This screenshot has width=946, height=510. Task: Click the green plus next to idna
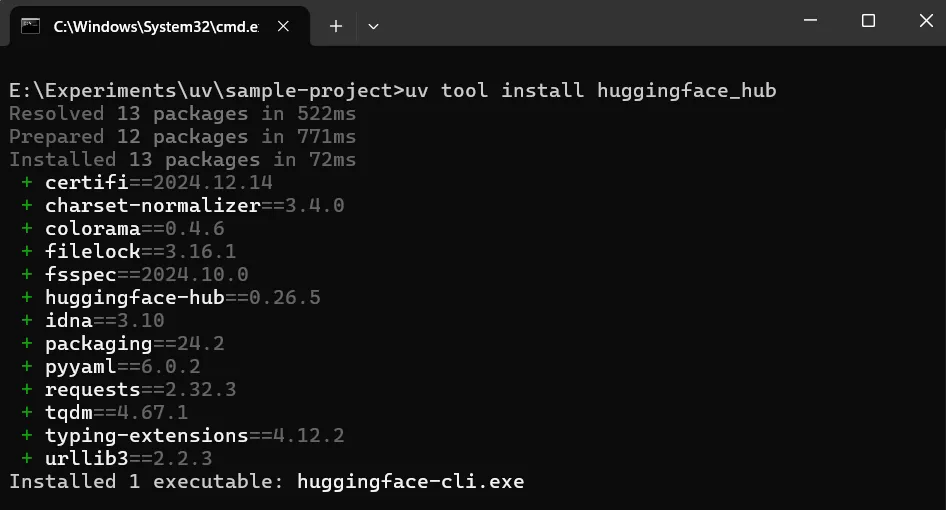pos(27,320)
